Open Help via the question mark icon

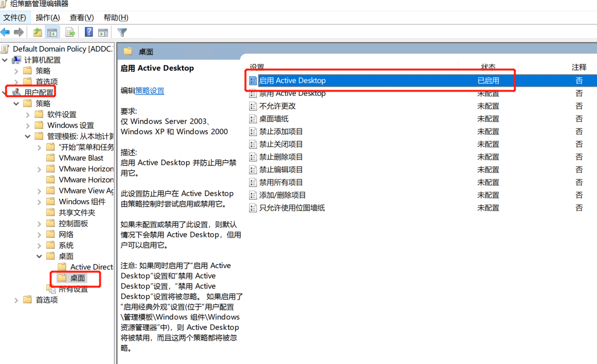click(89, 32)
